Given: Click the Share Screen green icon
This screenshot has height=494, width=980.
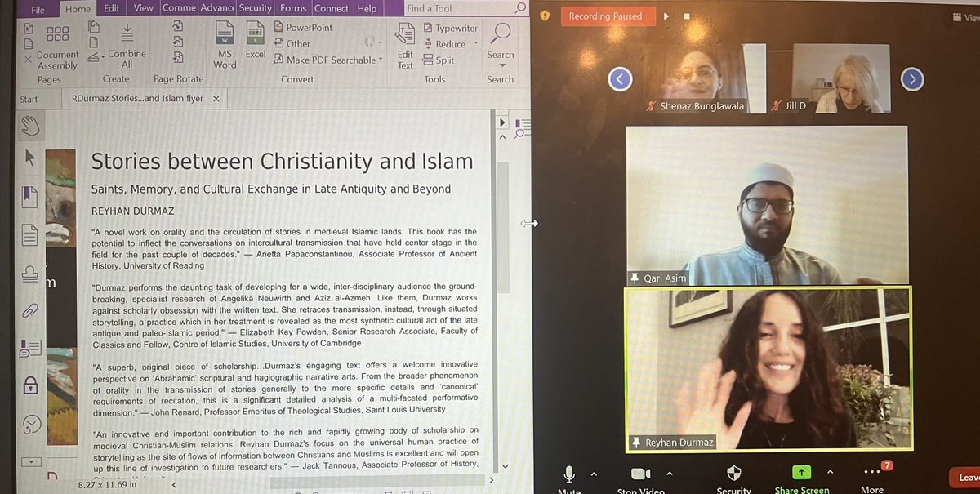Looking at the screenshot, I should pyautogui.click(x=801, y=473).
